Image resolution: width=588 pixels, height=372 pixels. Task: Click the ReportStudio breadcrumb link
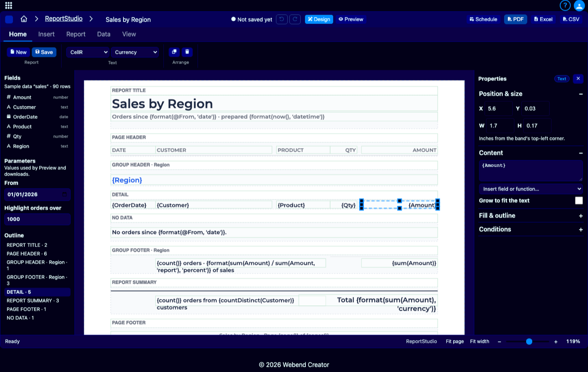pos(64,19)
